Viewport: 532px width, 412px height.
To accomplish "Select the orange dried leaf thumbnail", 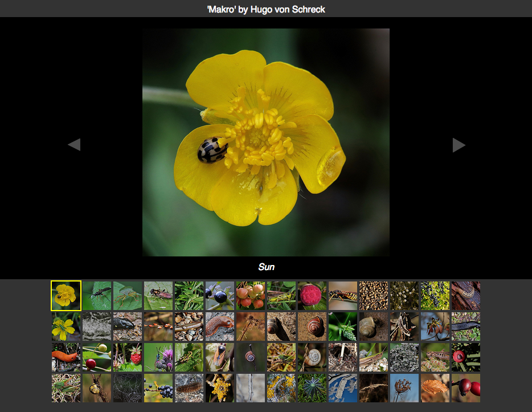I will pyautogui.click(x=435, y=387).
